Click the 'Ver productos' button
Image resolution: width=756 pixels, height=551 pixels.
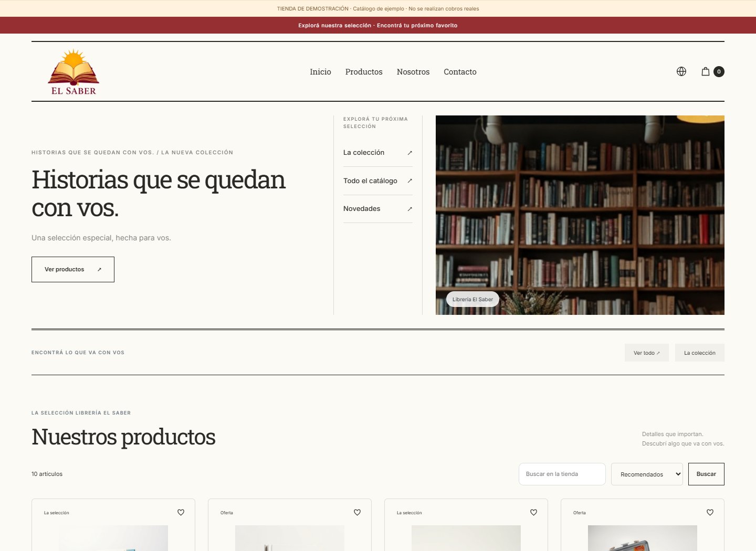pyautogui.click(x=73, y=269)
